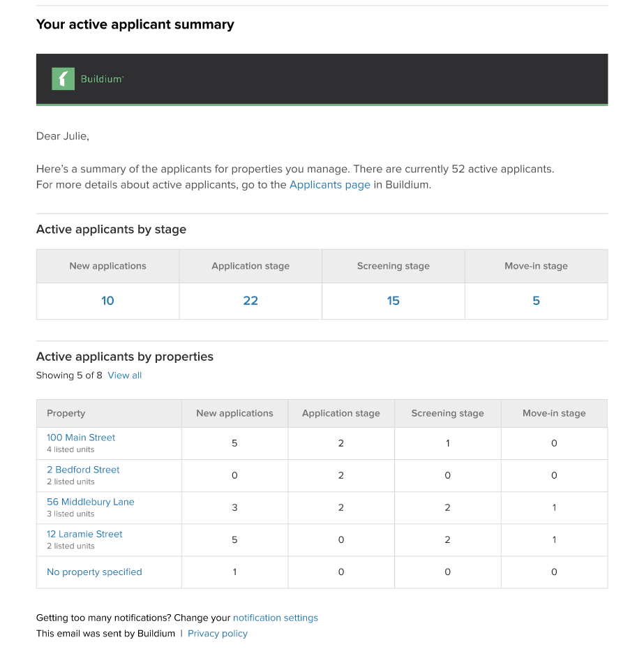Select the Screening stage count of 15
The height and width of the screenshot is (656, 644).
[393, 301]
